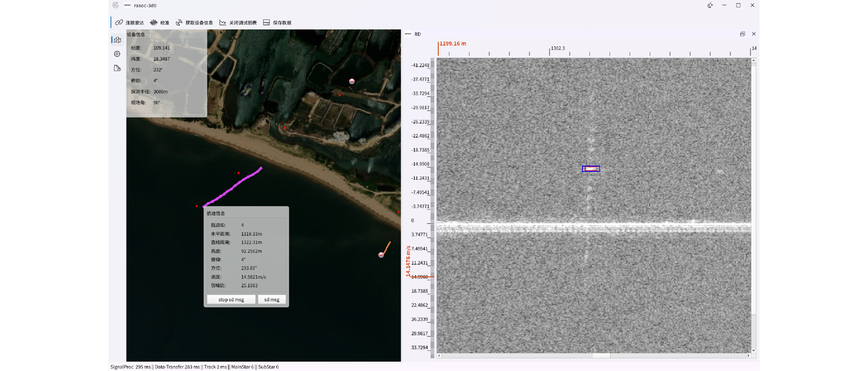
Task: Click the 连接雷达 connect radar link icon
Action: (x=119, y=23)
